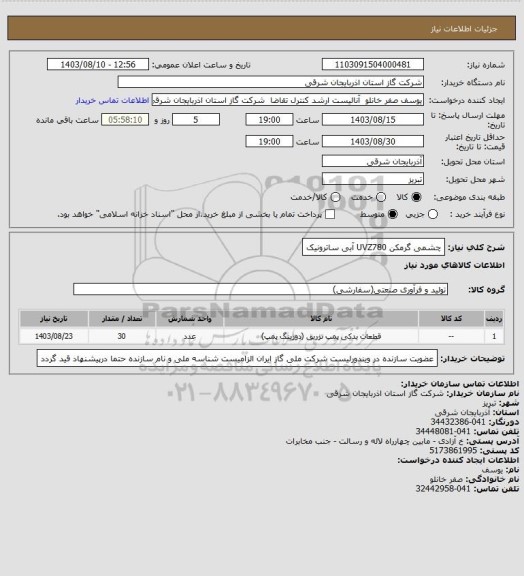The height and width of the screenshot is (576, 524).
Task: Click the remaining time field 05:58:10
Action: pyautogui.click(x=125, y=120)
